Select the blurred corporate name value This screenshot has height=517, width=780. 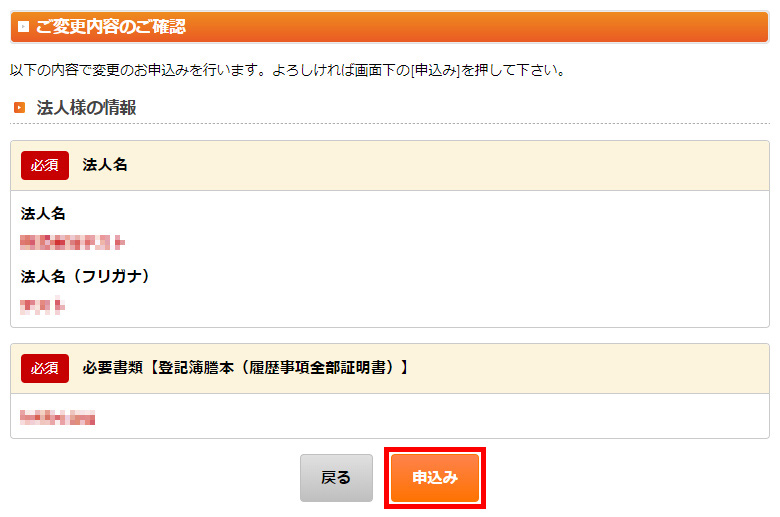72,242
